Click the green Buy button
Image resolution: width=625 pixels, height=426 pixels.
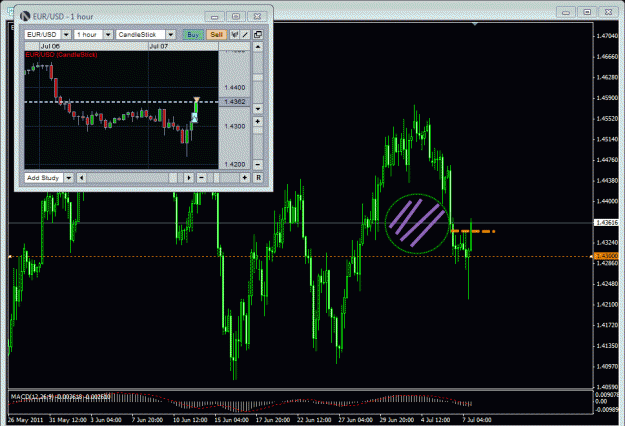193,35
